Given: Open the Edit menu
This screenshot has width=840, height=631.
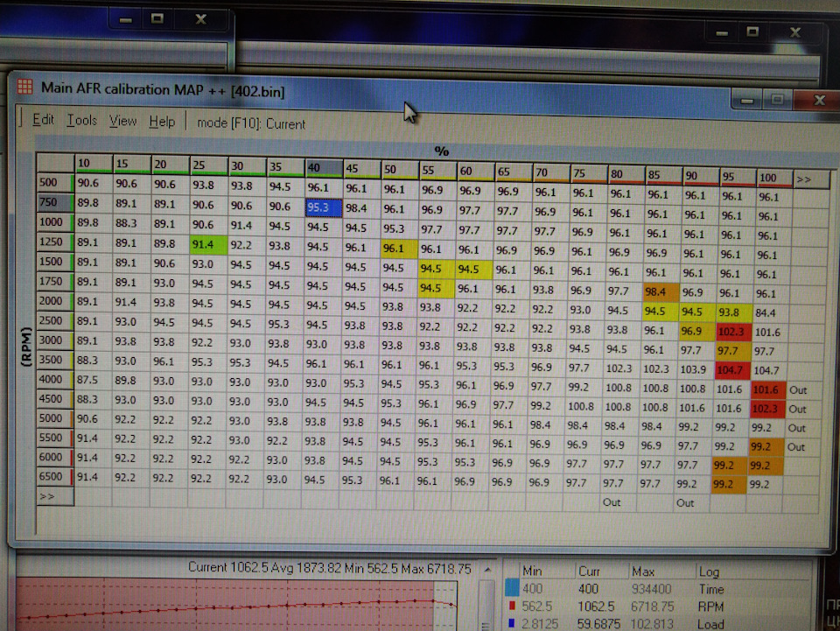Looking at the screenshot, I should (43, 120).
